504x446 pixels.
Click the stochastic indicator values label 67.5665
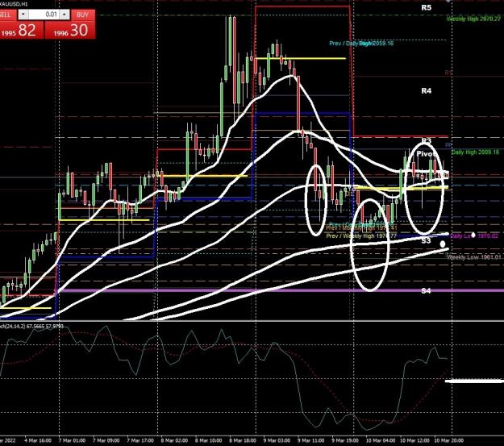pos(32,327)
